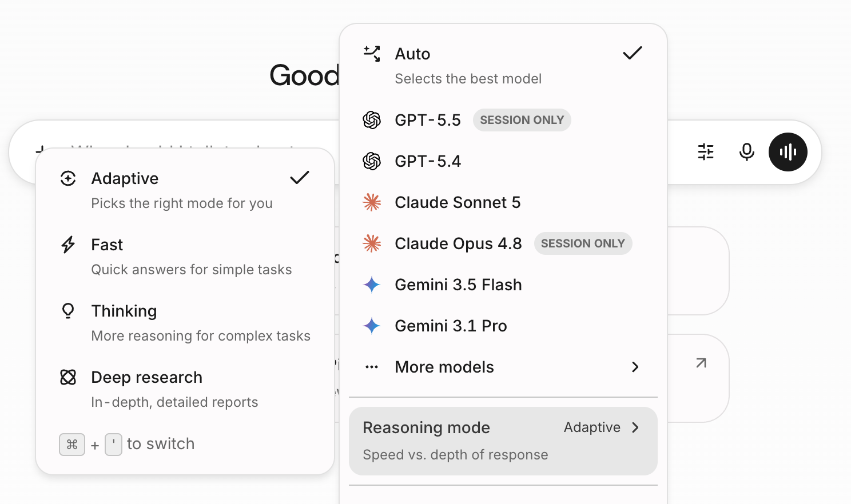This screenshot has width=851, height=504.
Task: Click the shuffle arrows icon beside Auto
Action: point(372,54)
